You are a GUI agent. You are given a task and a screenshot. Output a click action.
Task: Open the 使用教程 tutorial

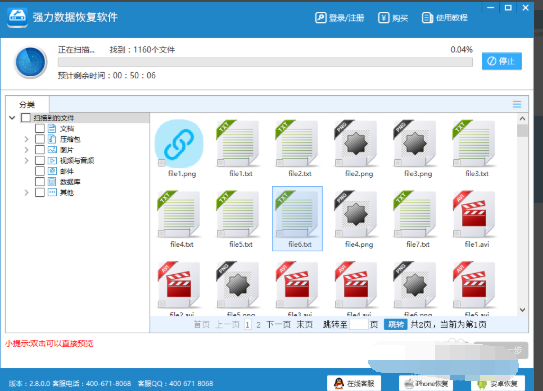click(x=445, y=18)
